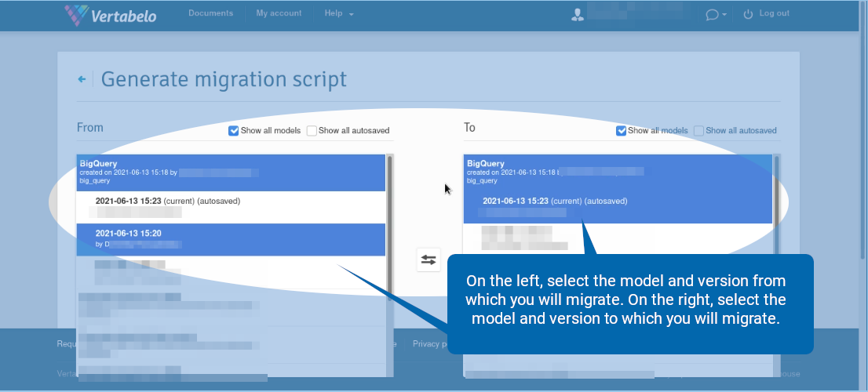Select 2021-06-13 15:23 autosaved version in From list
The height and width of the screenshot is (392, 868).
click(231, 207)
